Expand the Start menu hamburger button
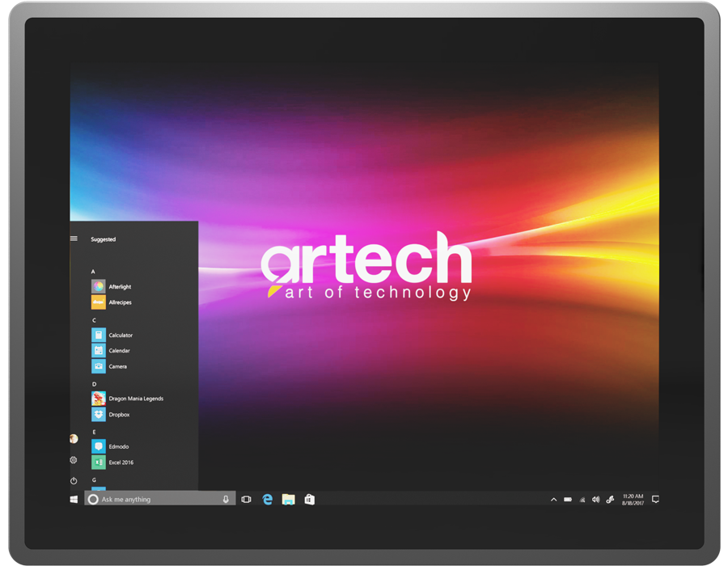 click(74, 239)
